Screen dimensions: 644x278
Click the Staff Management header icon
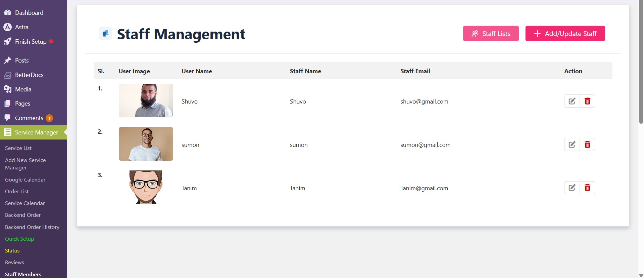point(105,34)
